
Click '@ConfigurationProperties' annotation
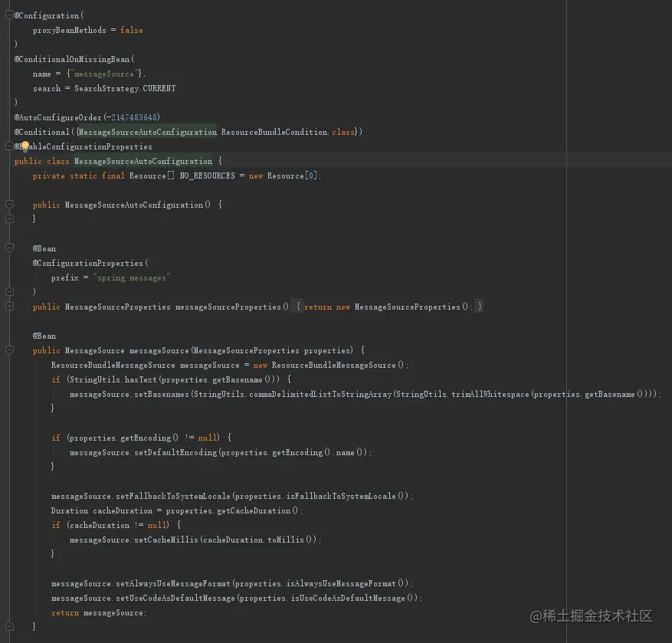[88, 263]
